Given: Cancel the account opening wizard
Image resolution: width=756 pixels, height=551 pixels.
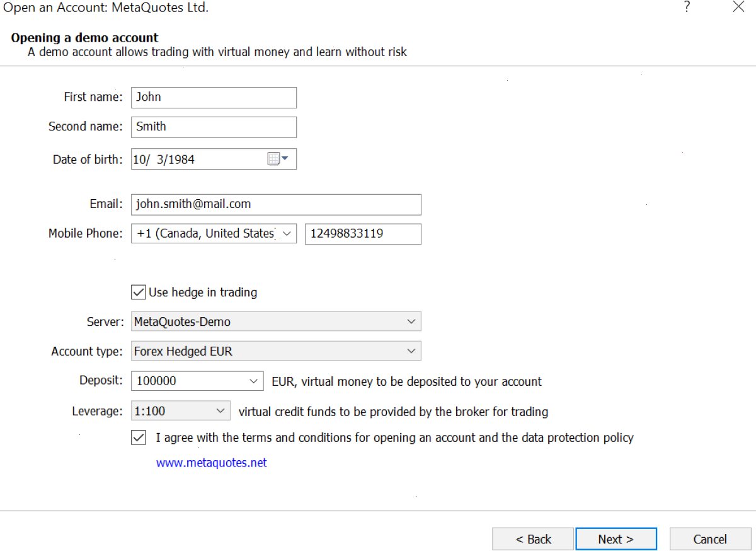Looking at the screenshot, I should (x=710, y=539).
